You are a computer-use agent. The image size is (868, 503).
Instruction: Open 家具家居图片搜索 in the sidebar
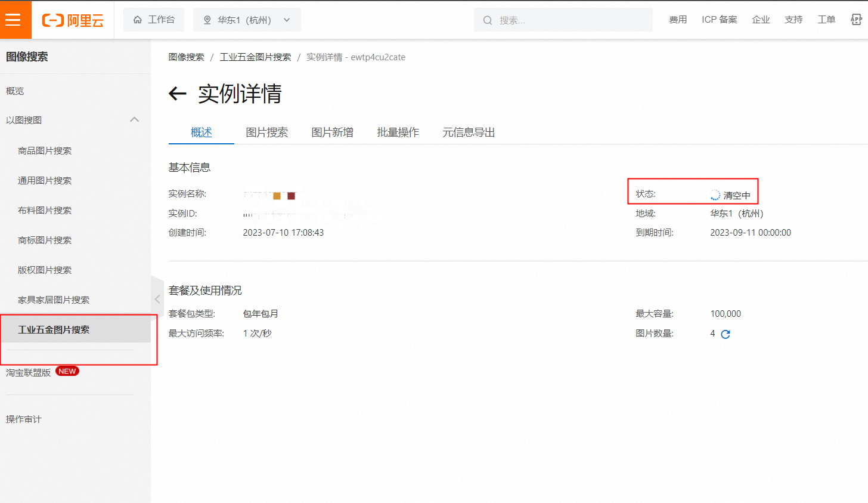pos(54,300)
